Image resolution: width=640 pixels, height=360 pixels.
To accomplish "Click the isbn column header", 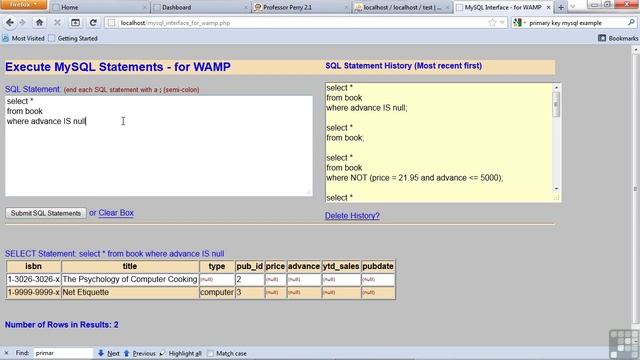I will point(33,266).
